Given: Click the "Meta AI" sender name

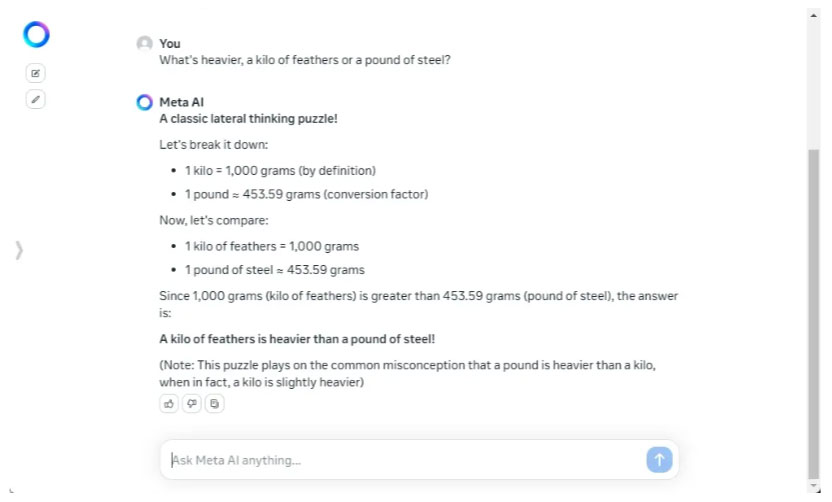Looking at the screenshot, I should tap(181, 102).
